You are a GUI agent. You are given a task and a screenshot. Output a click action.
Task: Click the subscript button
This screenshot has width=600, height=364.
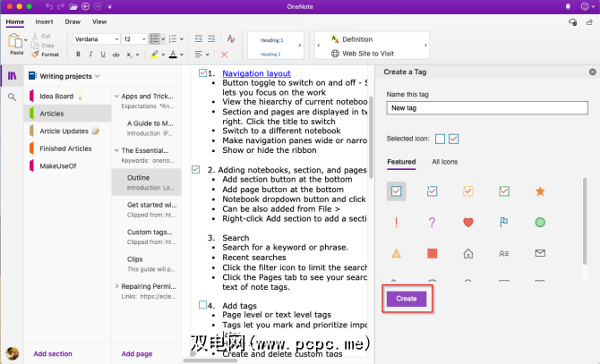pyautogui.click(x=129, y=55)
